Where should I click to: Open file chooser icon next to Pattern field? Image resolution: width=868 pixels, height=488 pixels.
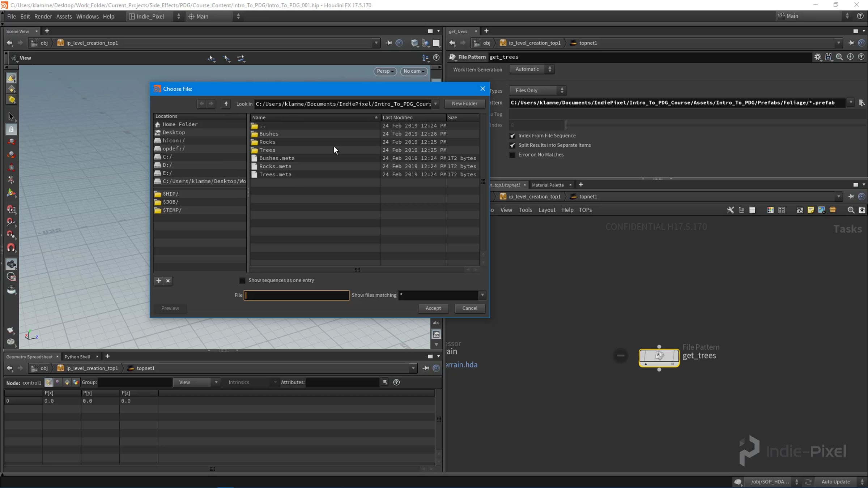861,103
